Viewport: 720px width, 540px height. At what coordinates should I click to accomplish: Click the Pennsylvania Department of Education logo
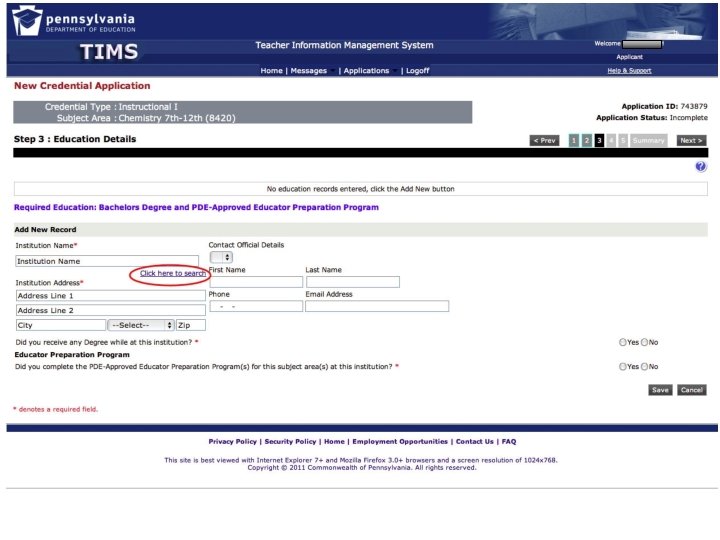(x=74, y=21)
